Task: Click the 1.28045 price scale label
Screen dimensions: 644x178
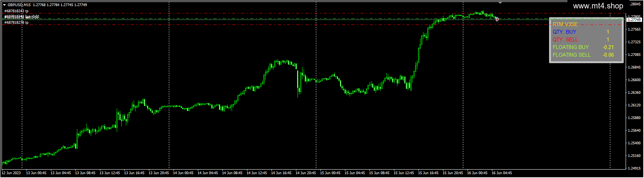Action: click(635, 4)
